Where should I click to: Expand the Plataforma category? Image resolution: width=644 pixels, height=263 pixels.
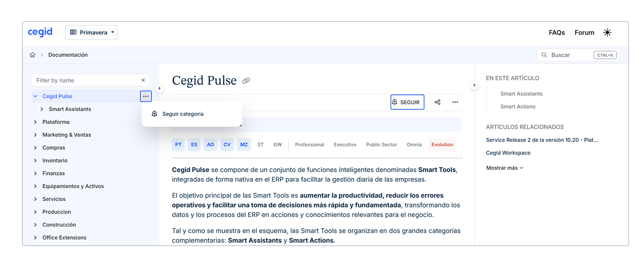(x=35, y=122)
